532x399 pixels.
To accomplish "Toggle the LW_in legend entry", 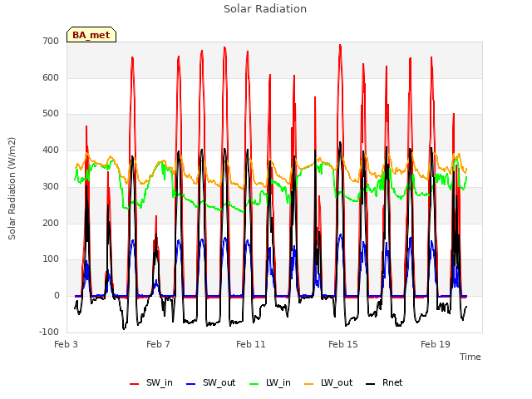I will click(270, 382).
